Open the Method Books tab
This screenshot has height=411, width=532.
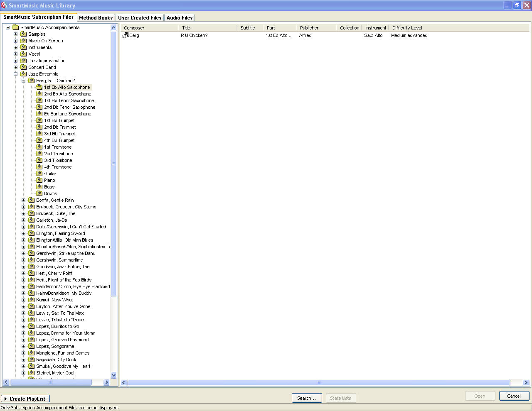[x=96, y=18]
